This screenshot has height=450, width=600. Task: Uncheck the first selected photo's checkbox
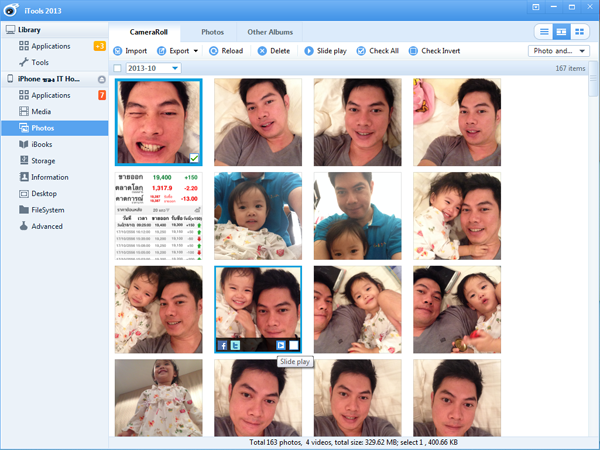click(194, 157)
